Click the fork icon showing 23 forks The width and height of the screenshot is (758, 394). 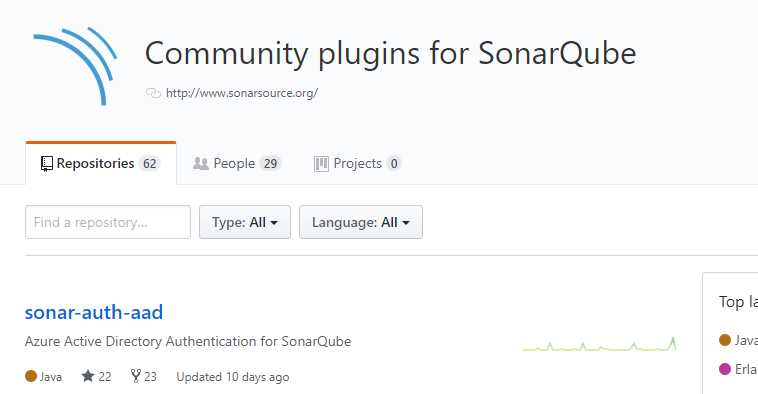point(136,376)
